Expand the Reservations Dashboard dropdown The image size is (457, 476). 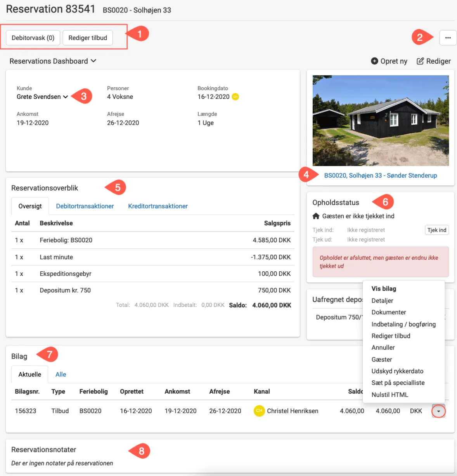[x=53, y=61]
